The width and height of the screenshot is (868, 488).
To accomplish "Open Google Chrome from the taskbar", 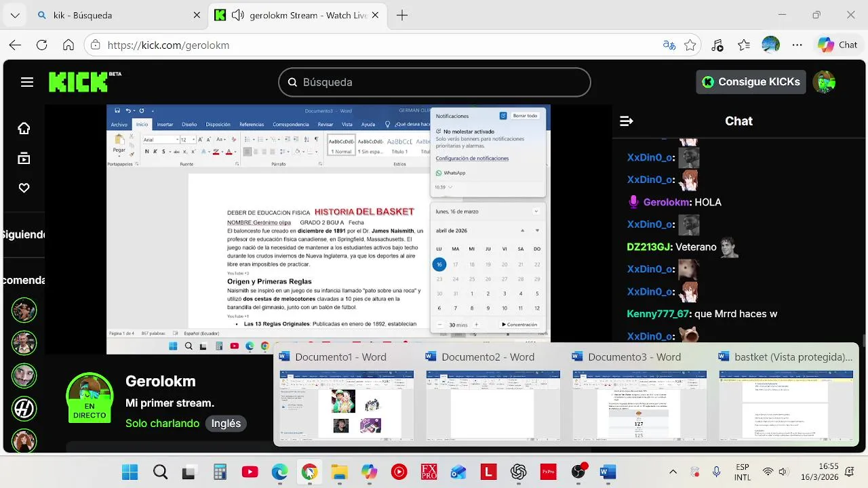I will point(309,472).
